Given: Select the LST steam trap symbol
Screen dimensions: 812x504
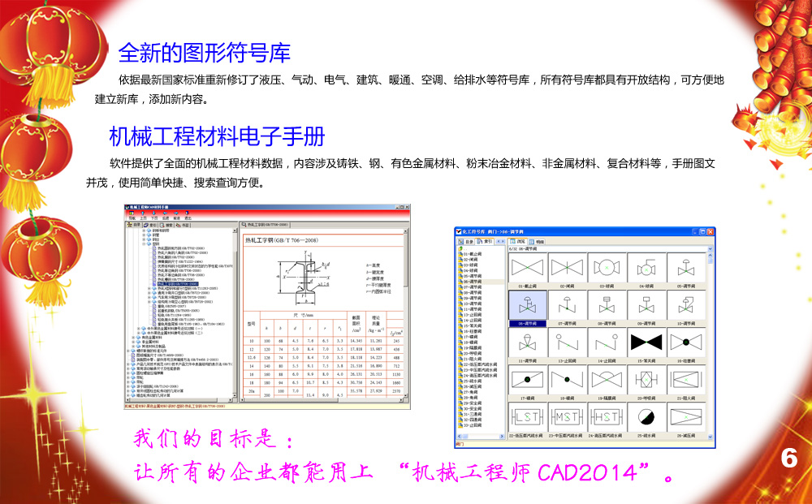Looking at the screenshot, I should (x=528, y=417).
